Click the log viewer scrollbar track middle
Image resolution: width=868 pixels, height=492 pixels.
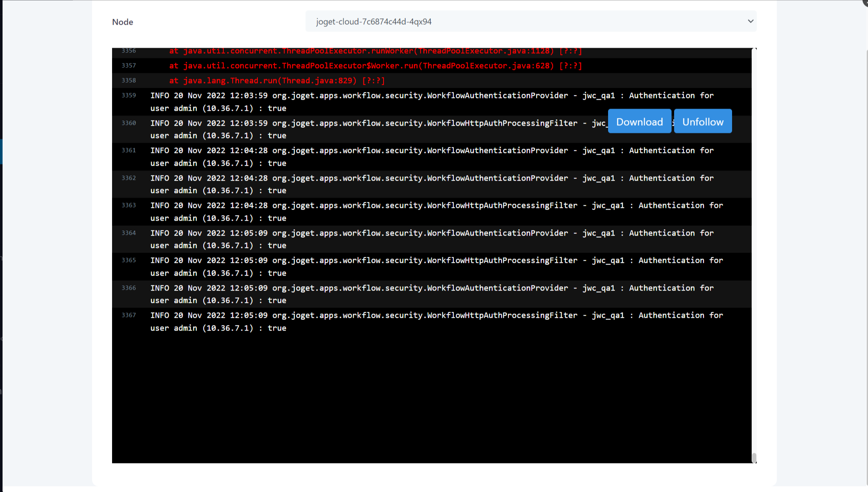pos(754,256)
